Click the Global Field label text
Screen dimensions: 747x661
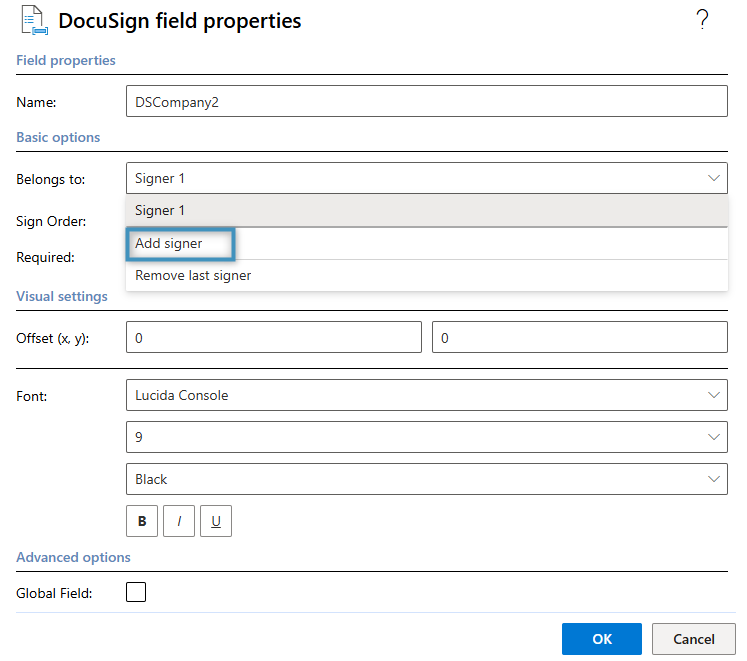54,593
